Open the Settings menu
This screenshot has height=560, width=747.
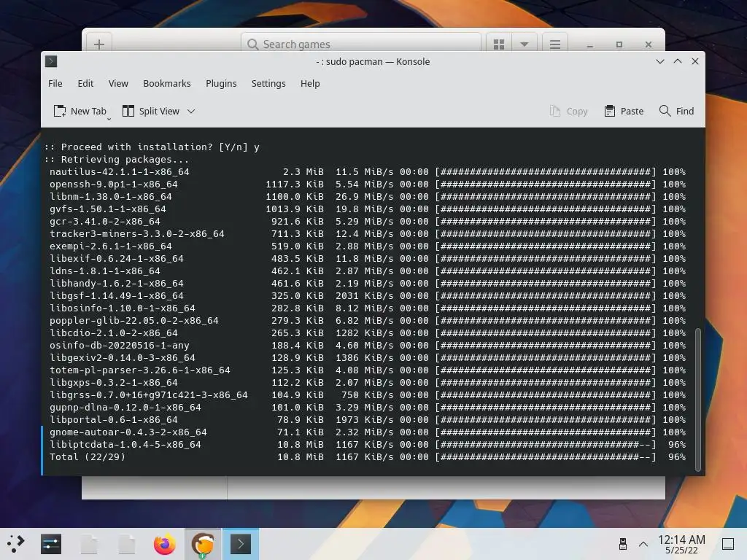pos(268,83)
